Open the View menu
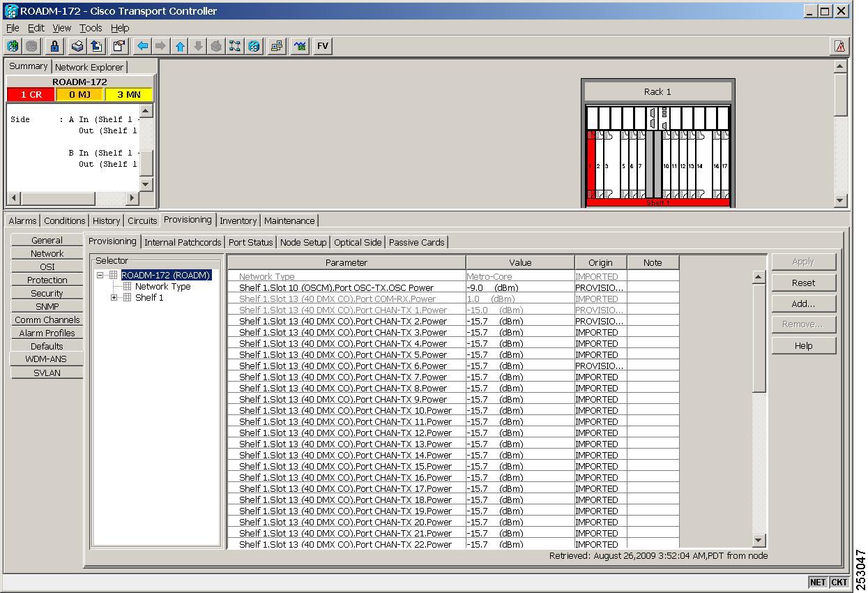This screenshot has width=868, height=593. 62,28
